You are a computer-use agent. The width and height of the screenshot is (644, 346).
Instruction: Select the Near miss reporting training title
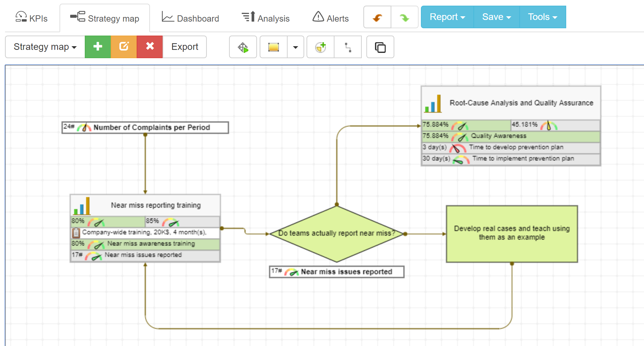tap(156, 205)
